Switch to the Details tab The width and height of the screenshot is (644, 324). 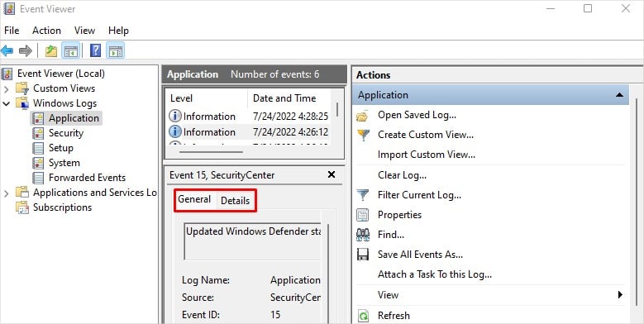235,201
